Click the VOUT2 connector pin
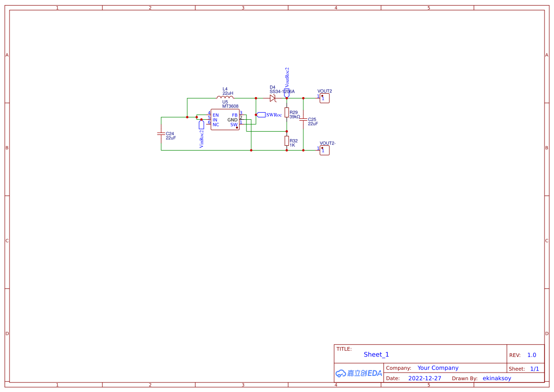Image resolution: width=554 pixels, height=392 pixels. tap(324, 98)
